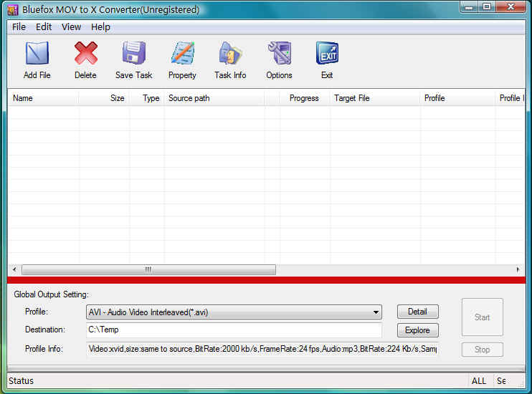Open the Options tools icon
The height and width of the screenshot is (394, 532).
pos(279,53)
